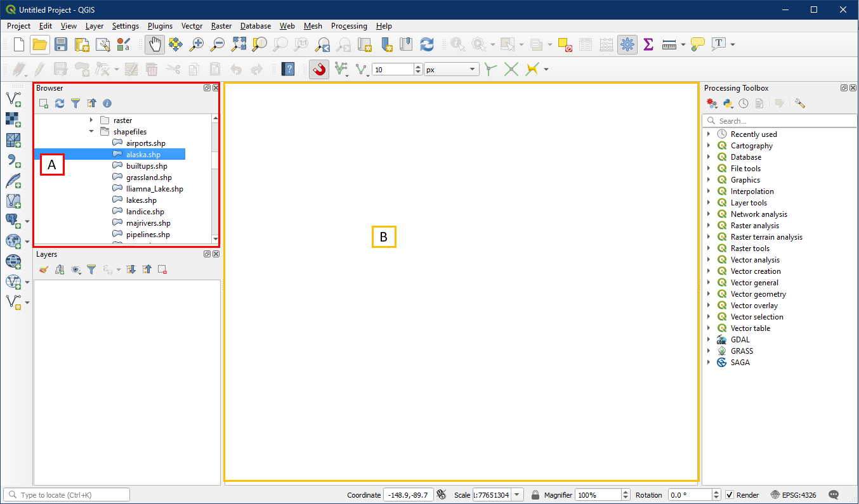859x504 pixels.
Task: Click the Zoom Full extent icon
Action: coord(239,44)
